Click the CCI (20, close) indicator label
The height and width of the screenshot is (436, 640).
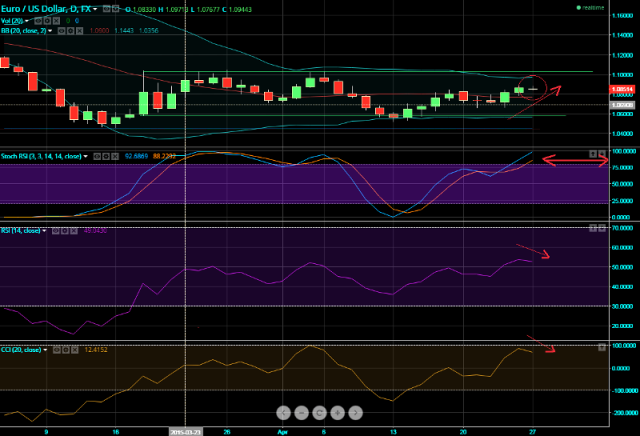point(20,350)
